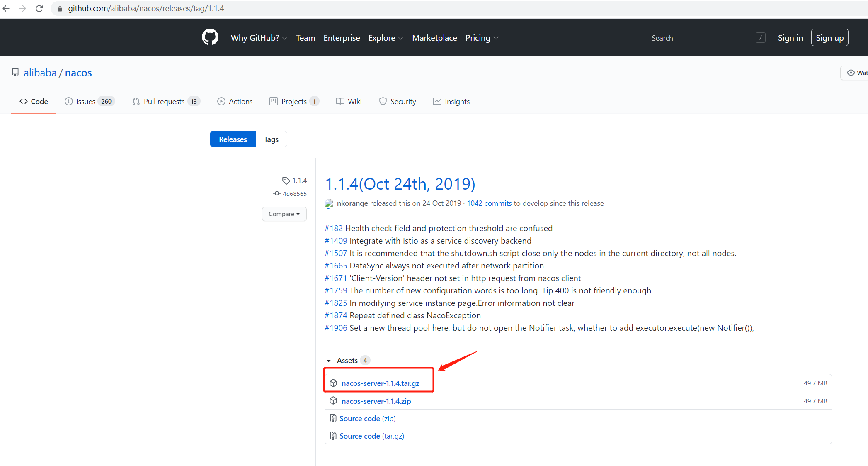Open issue #1825 link

click(336, 303)
